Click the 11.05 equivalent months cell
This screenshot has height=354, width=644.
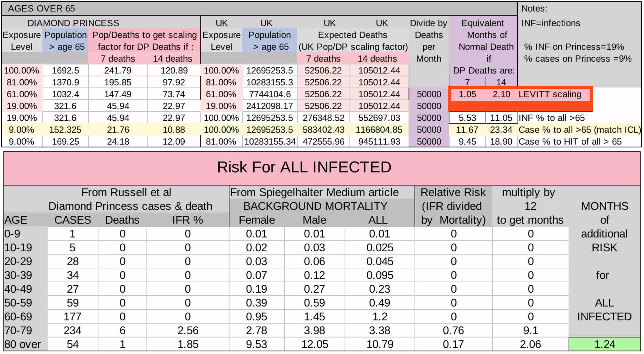pyautogui.click(x=501, y=118)
